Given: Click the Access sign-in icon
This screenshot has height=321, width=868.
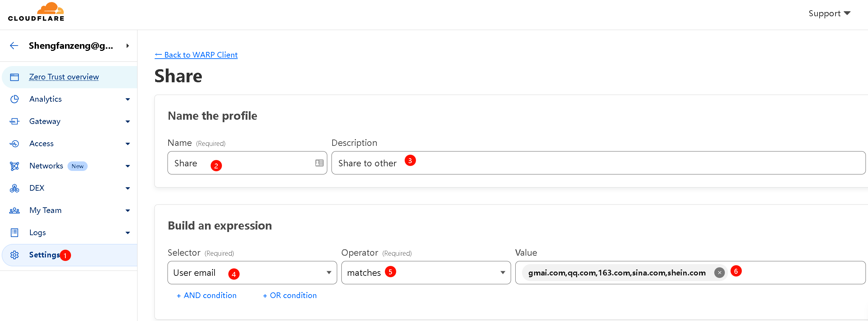Looking at the screenshot, I should pyautogui.click(x=14, y=144).
